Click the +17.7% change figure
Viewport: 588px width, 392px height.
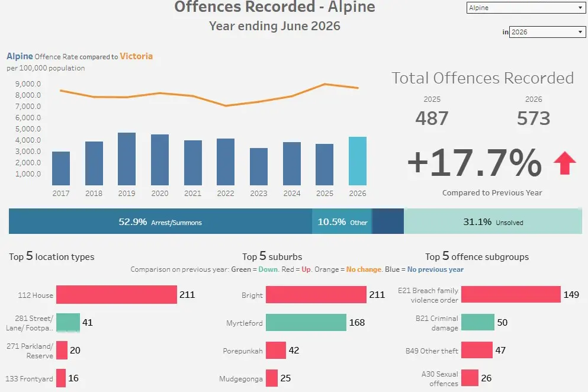[475, 162]
